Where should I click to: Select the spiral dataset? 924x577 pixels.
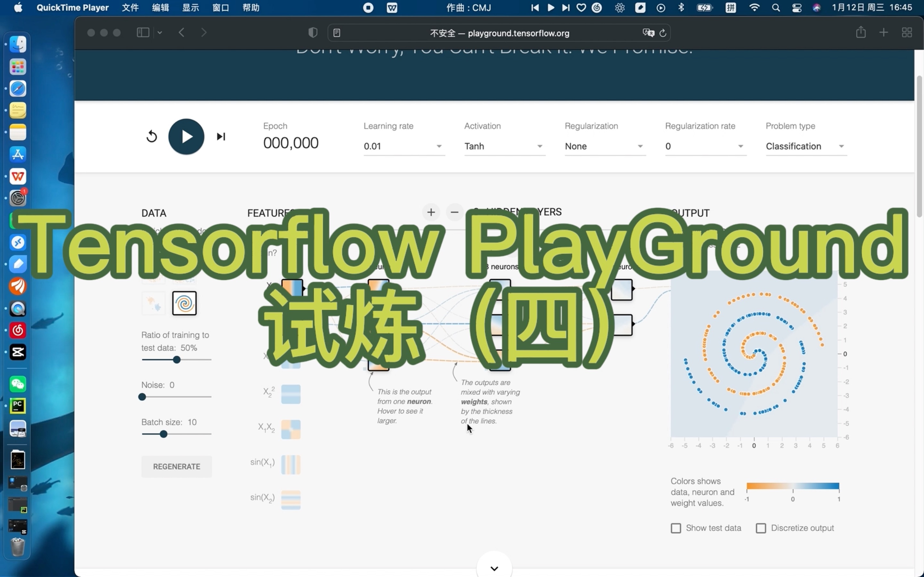click(184, 303)
